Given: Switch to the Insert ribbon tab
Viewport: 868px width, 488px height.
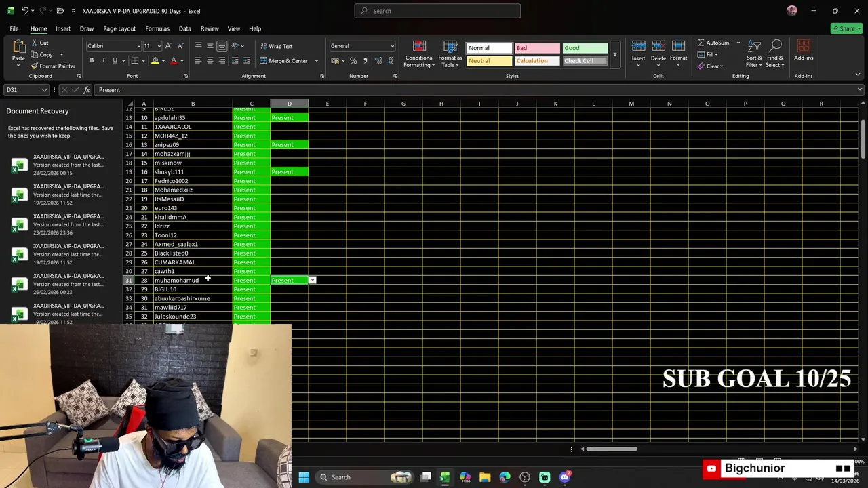Looking at the screenshot, I should [63, 28].
